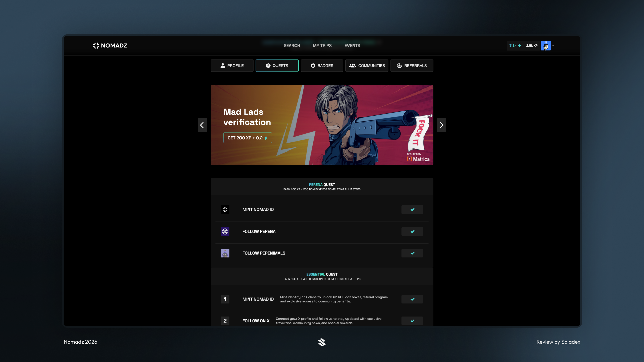Go to the next banner slide

(441, 125)
